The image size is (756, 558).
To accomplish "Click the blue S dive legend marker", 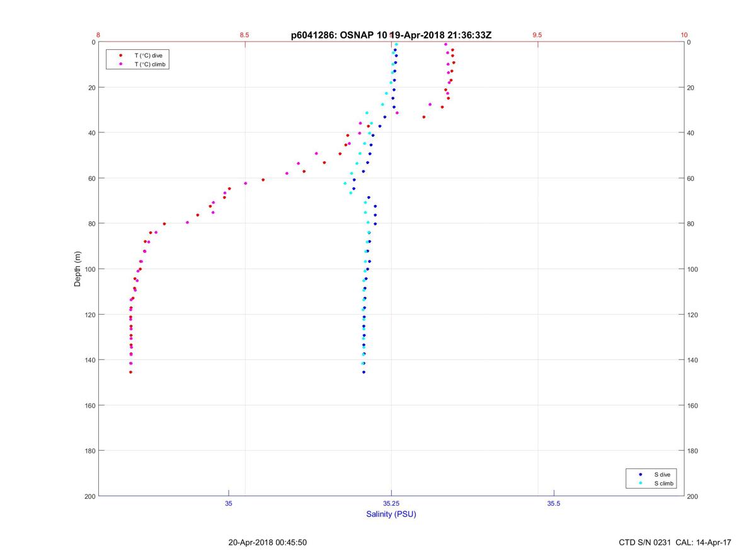I will tap(641, 474).
